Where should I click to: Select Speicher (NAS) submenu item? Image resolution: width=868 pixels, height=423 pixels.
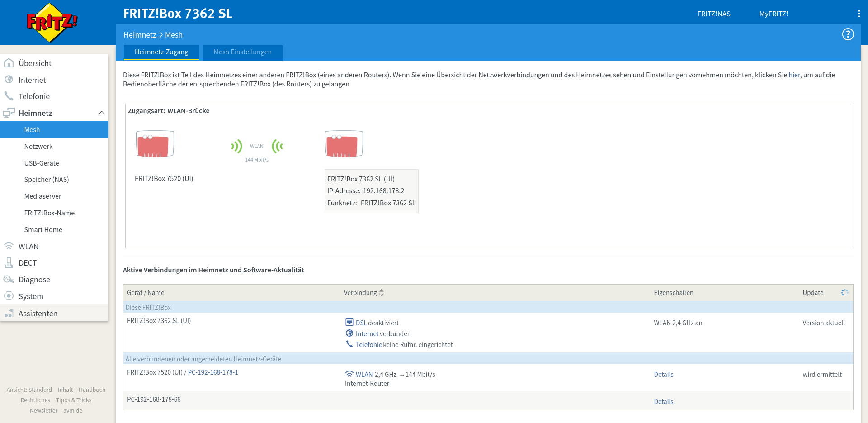[x=54, y=180]
